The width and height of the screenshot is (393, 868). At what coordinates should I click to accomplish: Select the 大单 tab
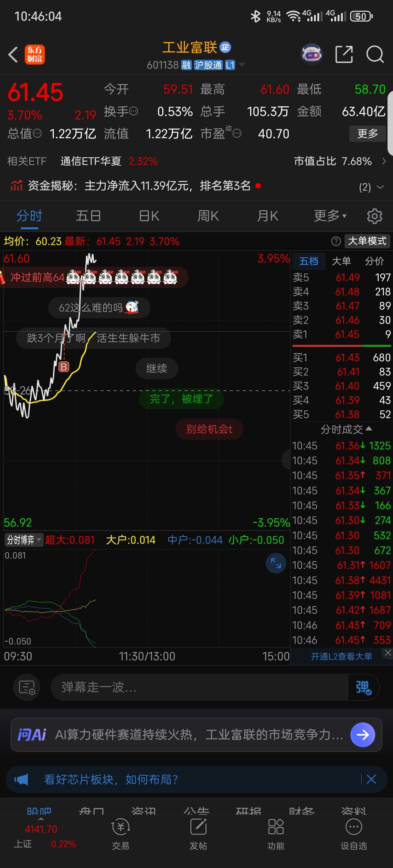pos(341,261)
